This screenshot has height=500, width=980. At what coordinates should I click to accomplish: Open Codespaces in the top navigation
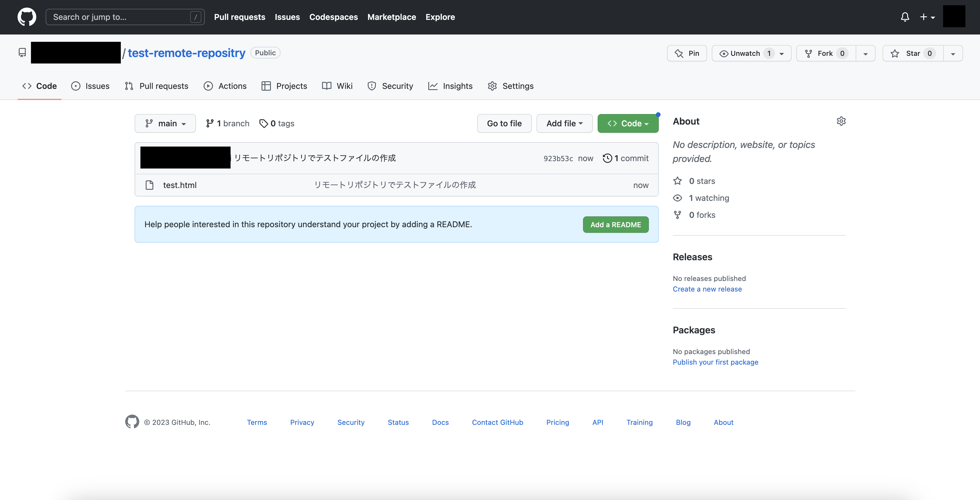pos(333,17)
